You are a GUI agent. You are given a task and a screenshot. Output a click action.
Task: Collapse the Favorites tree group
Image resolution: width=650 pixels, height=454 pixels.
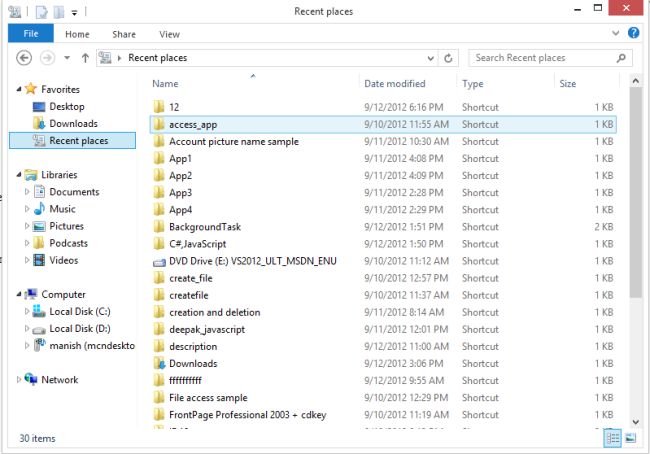click(19, 89)
